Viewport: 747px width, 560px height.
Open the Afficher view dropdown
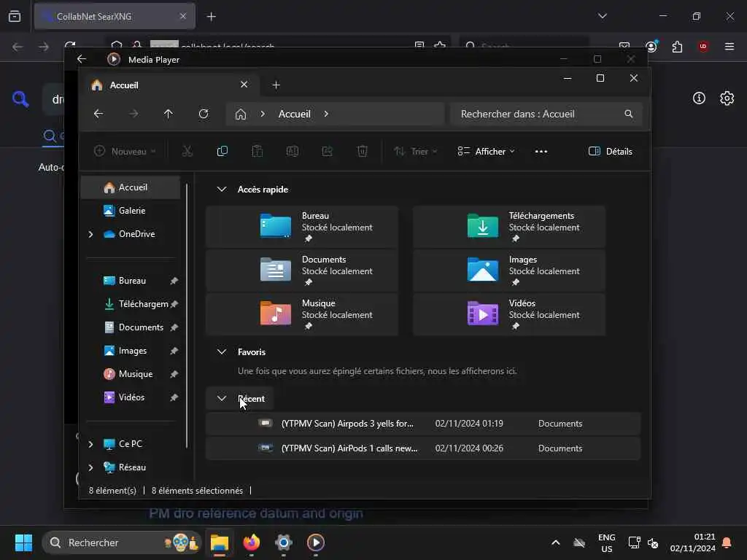pyautogui.click(x=487, y=152)
